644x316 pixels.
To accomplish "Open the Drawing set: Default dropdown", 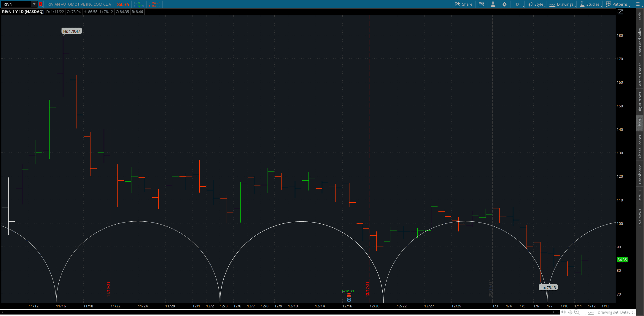I will 616,312.
